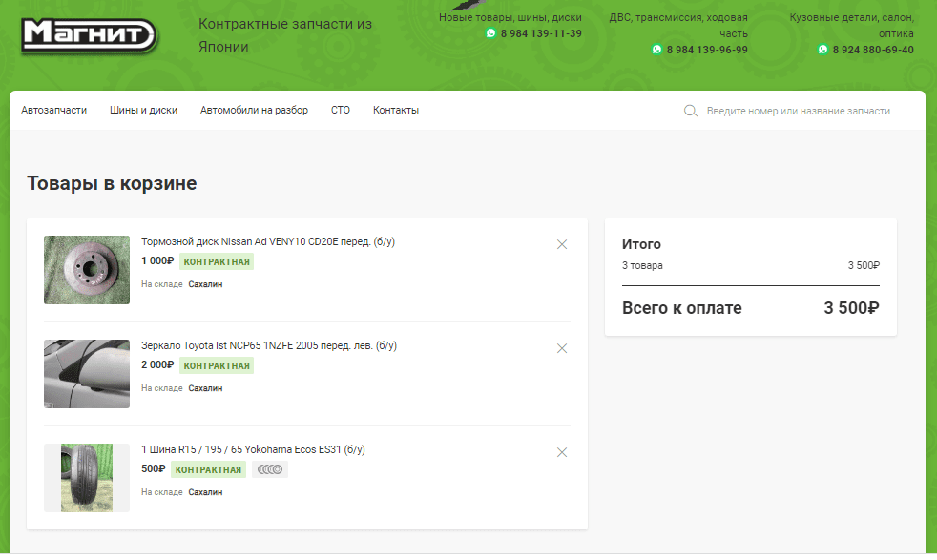This screenshot has width=937, height=560.
Task: Open СТО menu item
Action: (x=341, y=110)
